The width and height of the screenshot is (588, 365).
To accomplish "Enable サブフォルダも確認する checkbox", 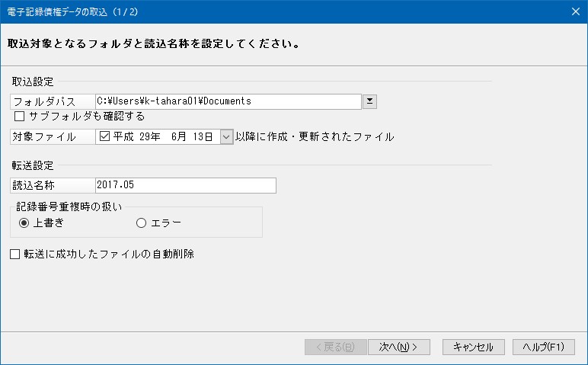I will (x=20, y=117).
